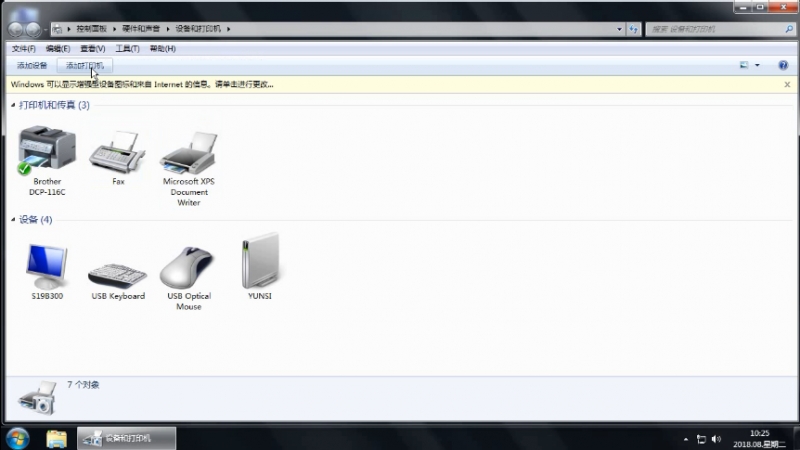800x450 pixels.
Task: Collapse the 打印机和传真 (3) group
Action: coord(13,105)
